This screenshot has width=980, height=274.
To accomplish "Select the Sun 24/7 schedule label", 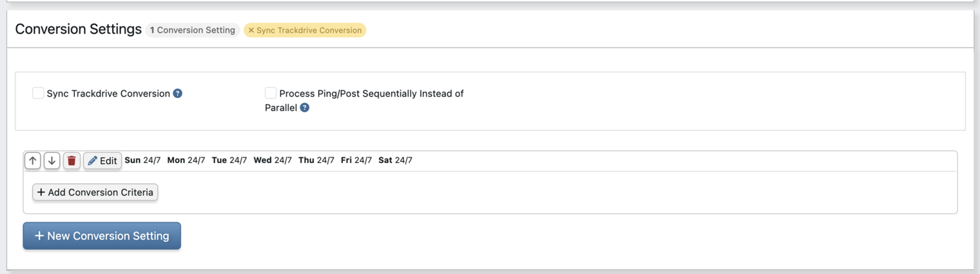I will [142, 160].
